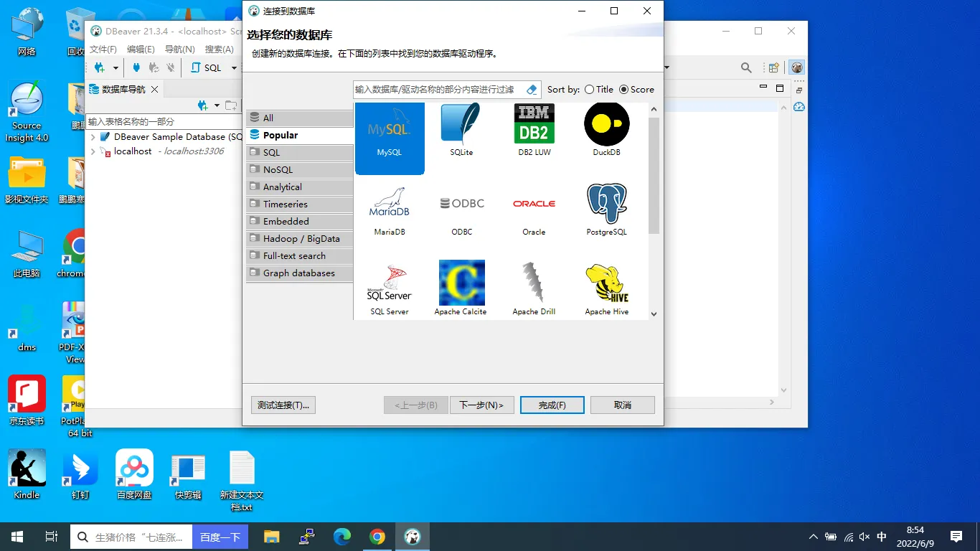Screen dimensions: 980x551
Task: Click the search magnifier in DBeaver toolbar
Action: pyautogui.click(x=746, y=67)
